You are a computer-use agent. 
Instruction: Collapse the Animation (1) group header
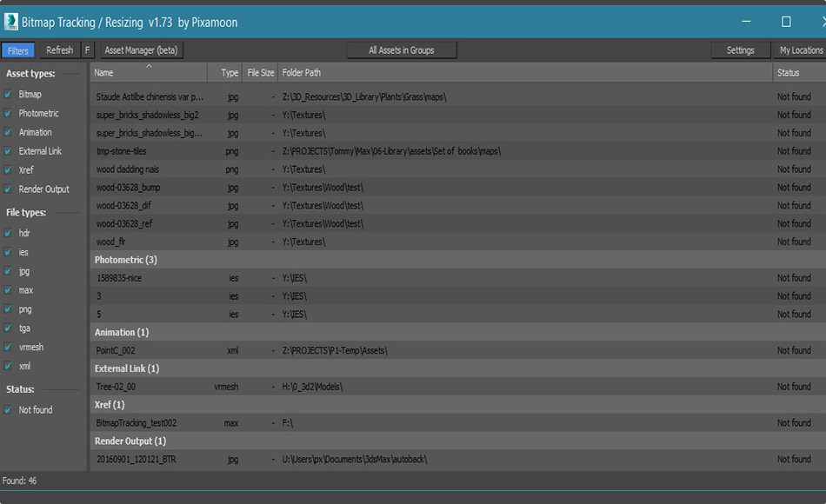121,332
